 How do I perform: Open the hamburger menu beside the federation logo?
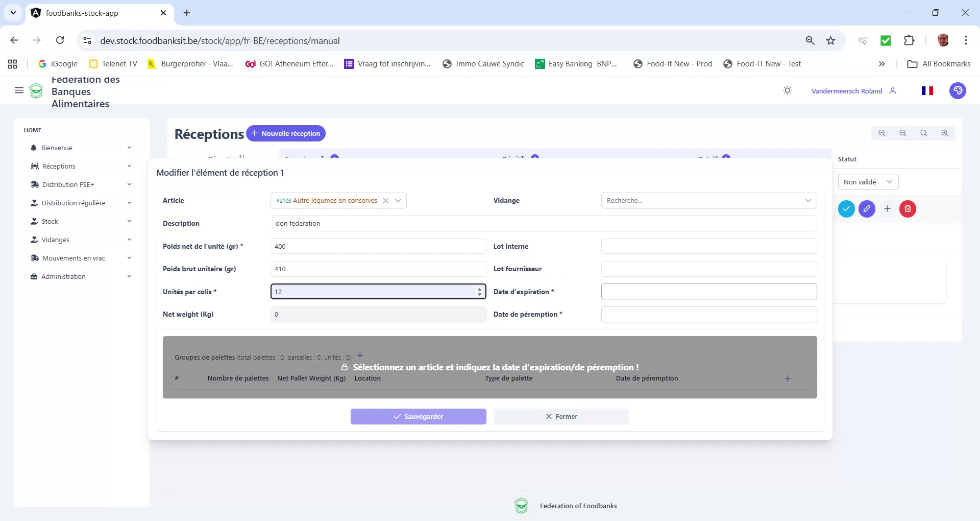(x=19, y=90)
